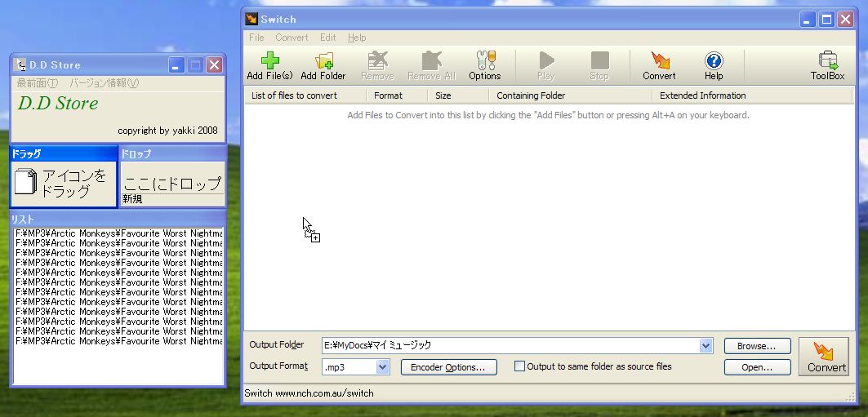Open the Help menu in Switch
The height and width of the screenshot is (417, 868).
(357, 38)
